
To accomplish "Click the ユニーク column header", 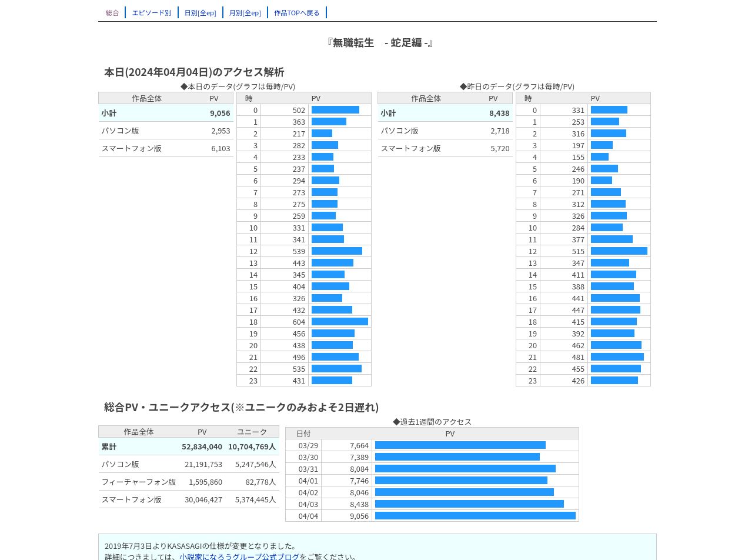I will click(252, 432).
